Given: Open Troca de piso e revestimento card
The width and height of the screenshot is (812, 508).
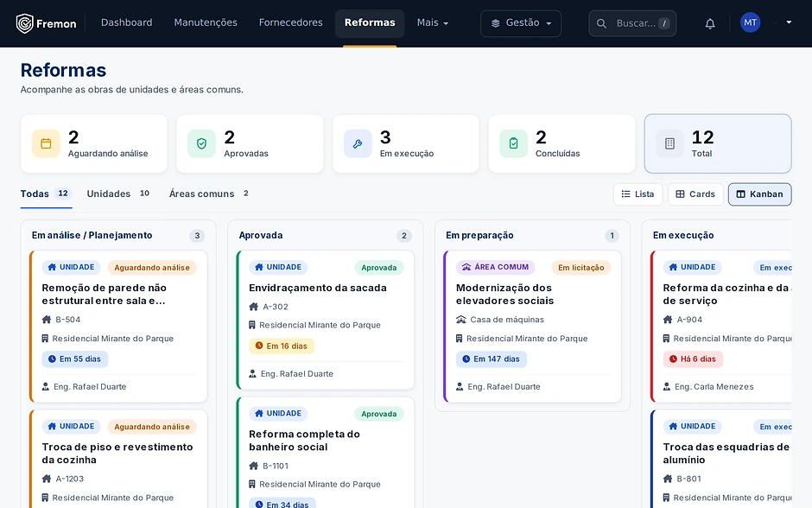Looking at the screenshot, I should 118,460.
